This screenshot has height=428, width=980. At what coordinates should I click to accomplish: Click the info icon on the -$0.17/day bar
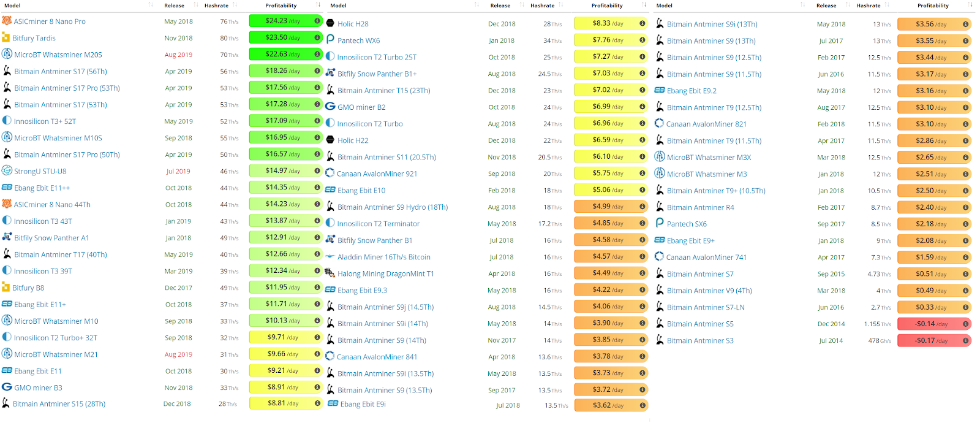click(x=965, y=340)
